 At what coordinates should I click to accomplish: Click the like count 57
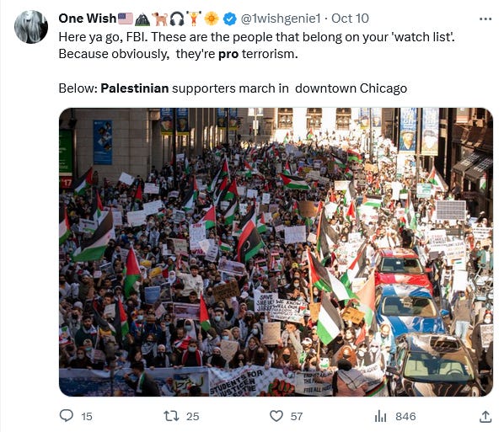pos(297,417)
